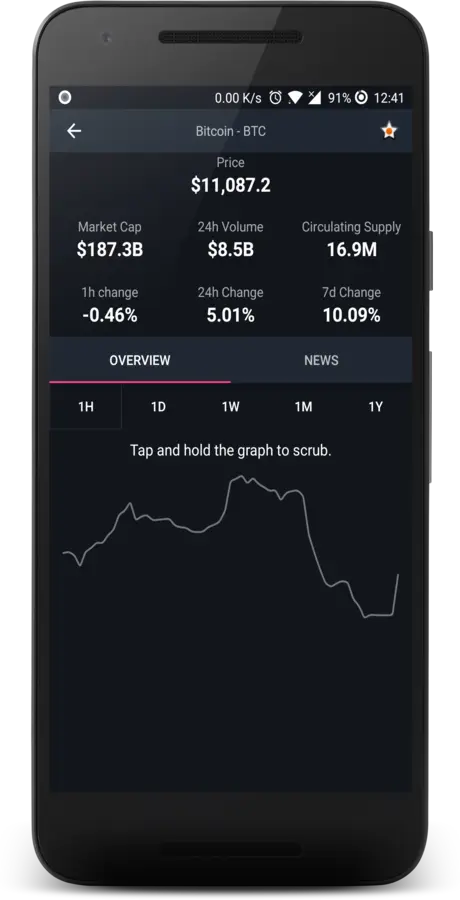Tap the price line graph peak

click(238, 478)
